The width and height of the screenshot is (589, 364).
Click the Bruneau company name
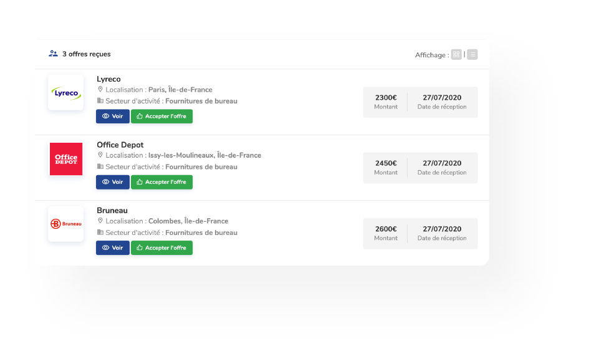click(x=112, y=211)
